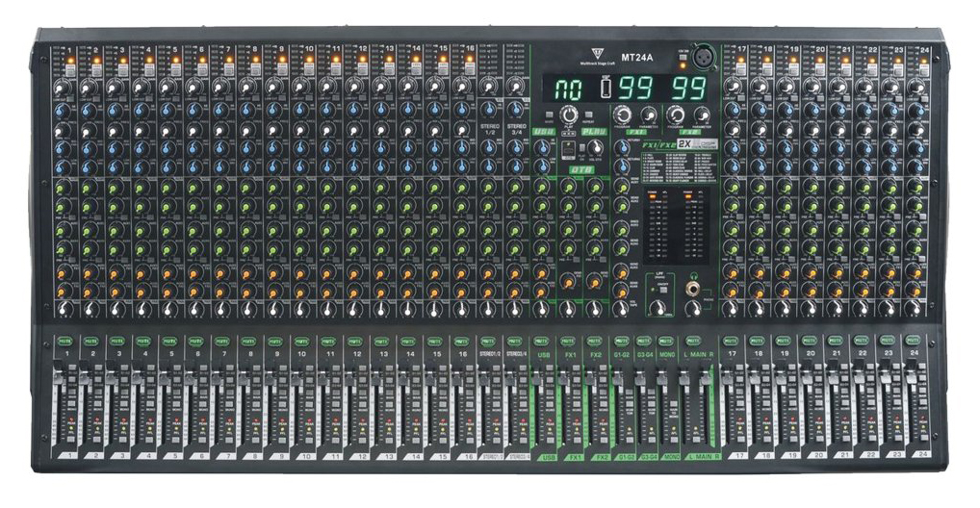Click the channel 1 gain knob
Screen dimensions: 980x508
61,88
